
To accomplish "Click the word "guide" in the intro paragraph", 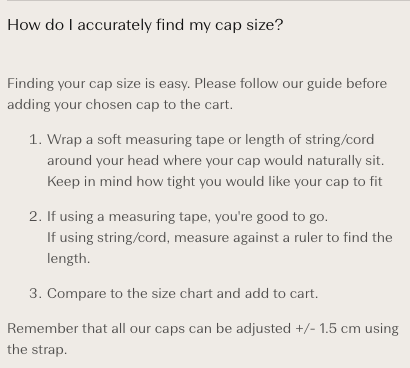I will click(324, 84).
